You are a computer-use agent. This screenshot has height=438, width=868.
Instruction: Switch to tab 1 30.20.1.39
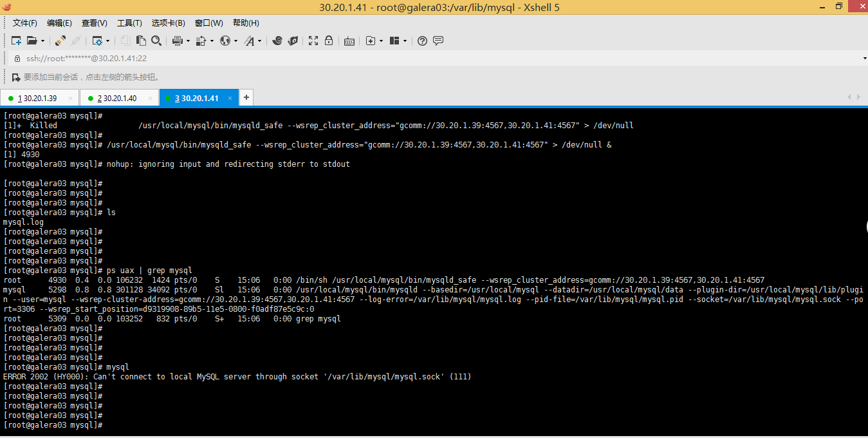(39, 98)
